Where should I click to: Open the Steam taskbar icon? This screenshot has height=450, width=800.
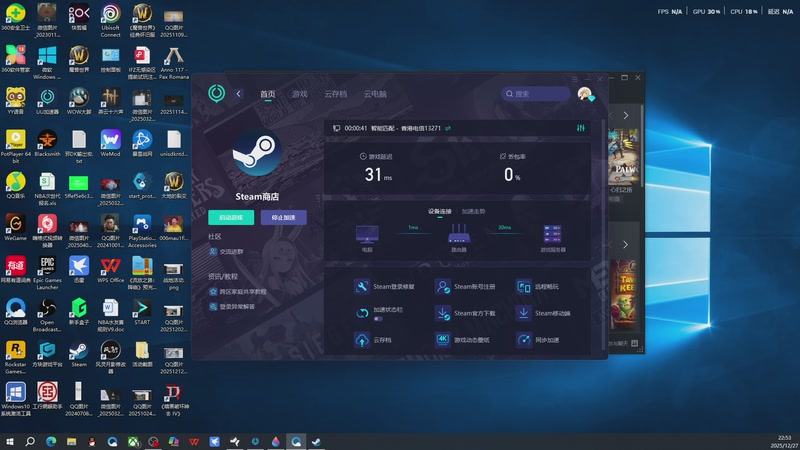tap(316, 441)
